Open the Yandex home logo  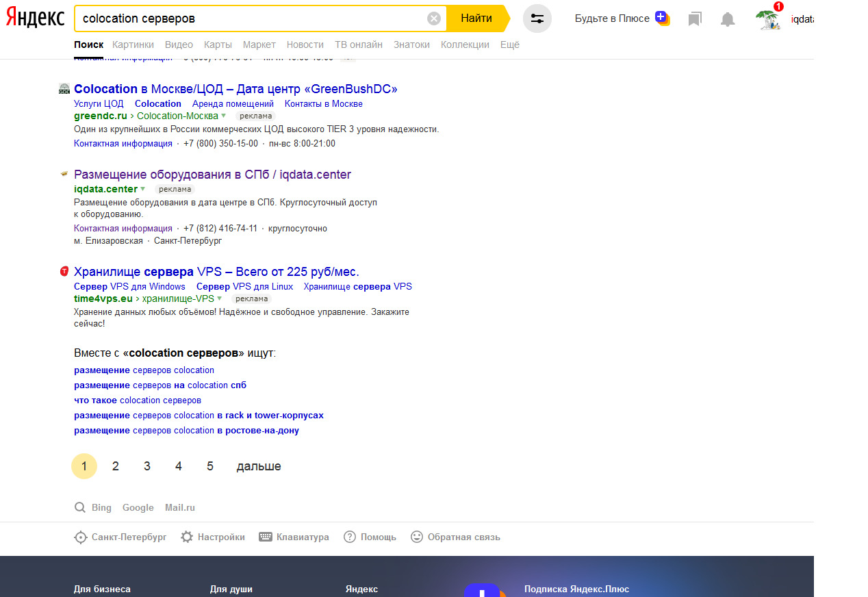click(x=36, y=18)
